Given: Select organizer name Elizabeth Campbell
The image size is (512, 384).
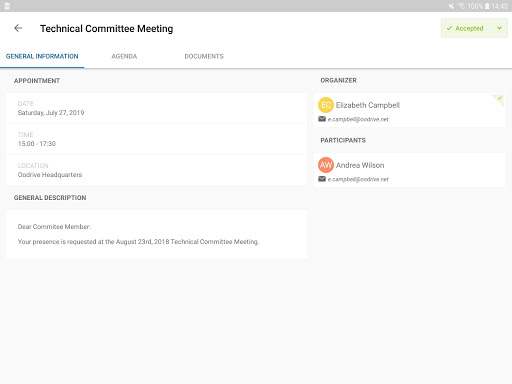Looking at the screenshot, I should [x=368, y=105].
